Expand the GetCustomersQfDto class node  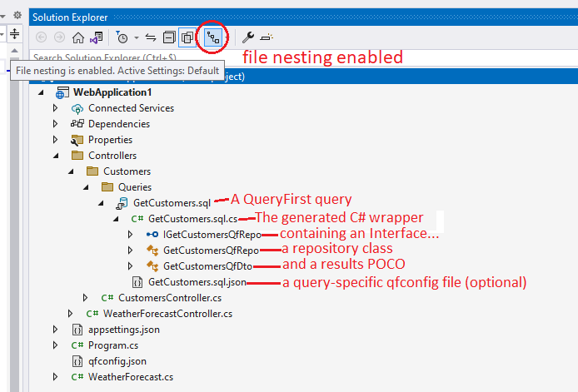[131, 266]
